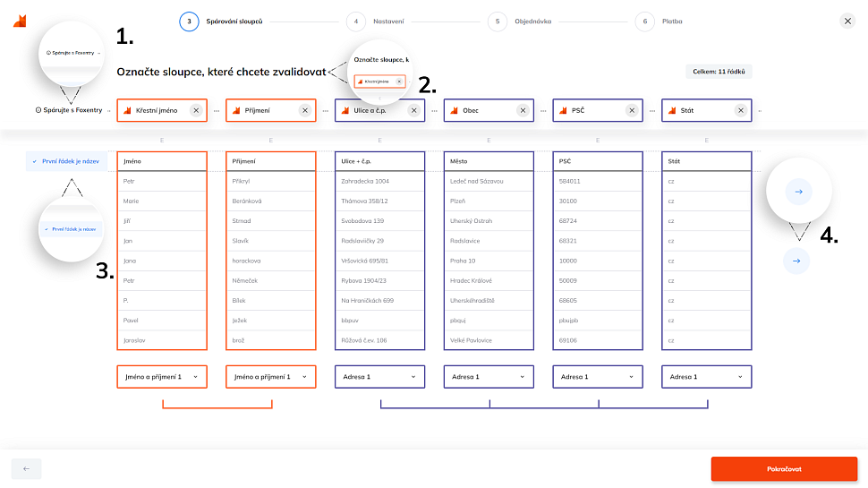
Task: Open the dropdown under Jméno column
Action: [162, 377]
